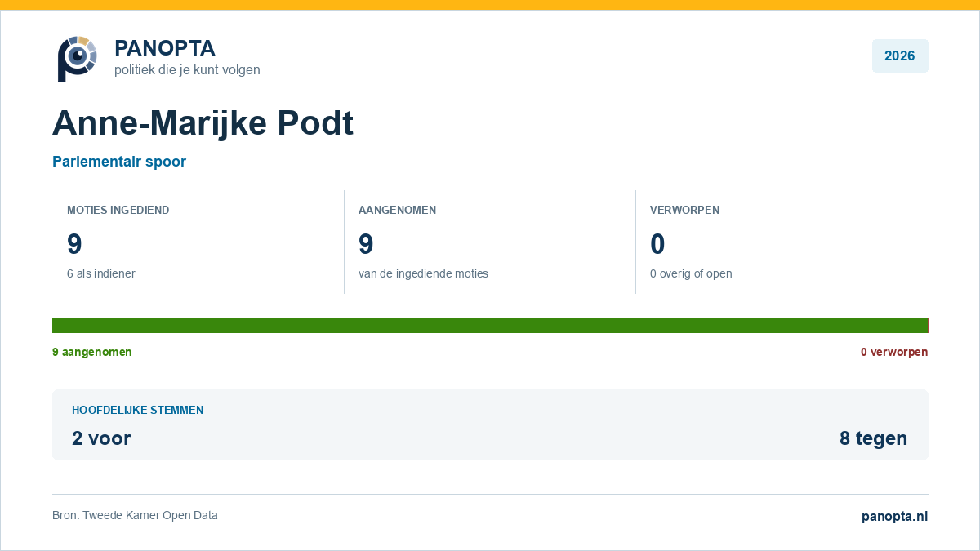Select the '6 als indiener' subtext

point(101,273)
